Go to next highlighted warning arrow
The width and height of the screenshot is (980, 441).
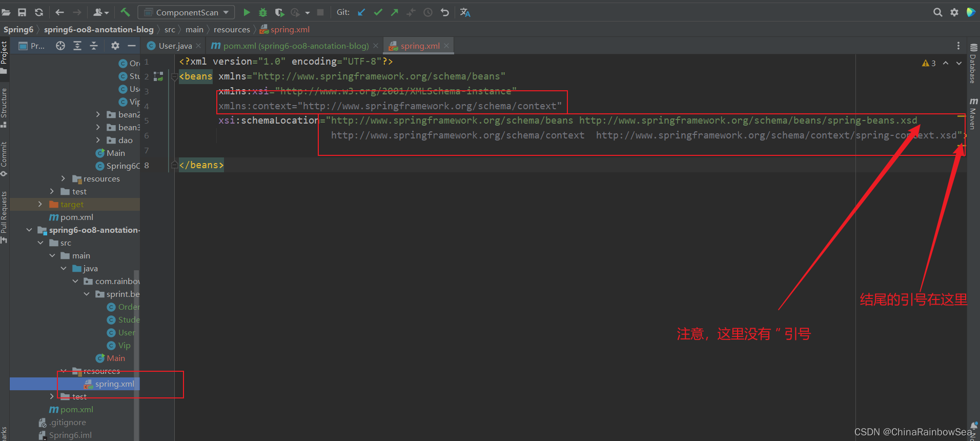coord(959,63)
